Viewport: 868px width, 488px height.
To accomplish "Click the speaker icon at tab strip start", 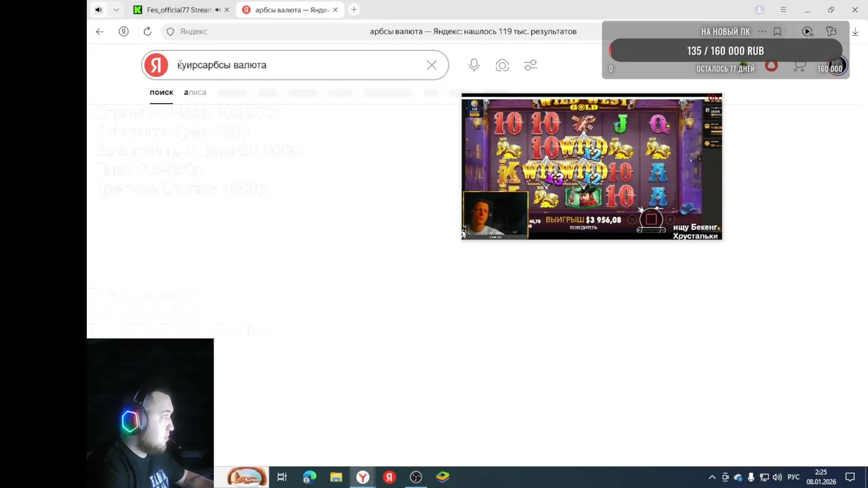I will pyautogui.click(x=98, y=9).
